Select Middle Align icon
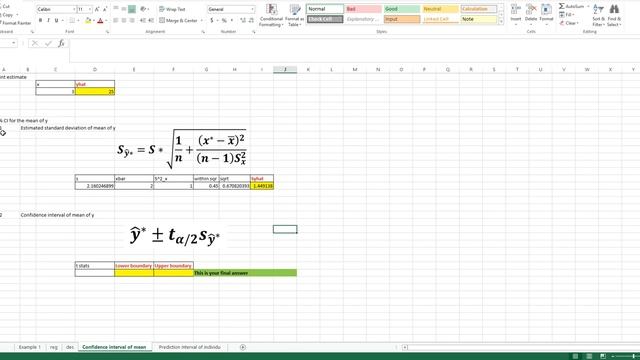The image size is (640, 360). (x=124, y=9)
